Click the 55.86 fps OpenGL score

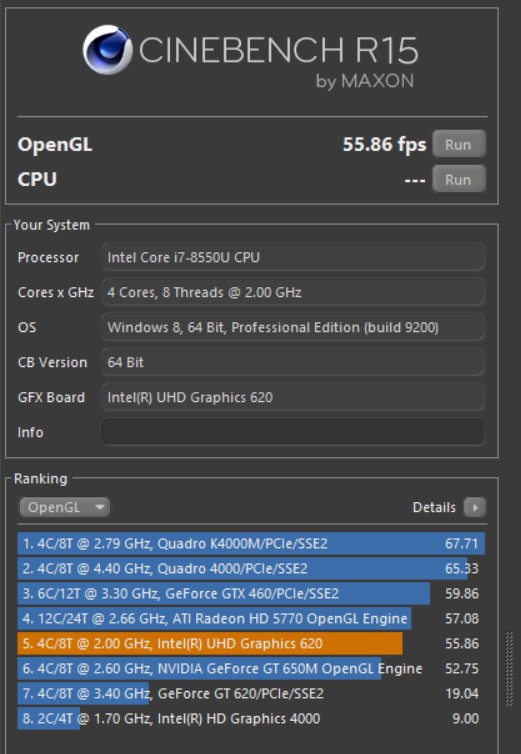(x=384, y=144)
